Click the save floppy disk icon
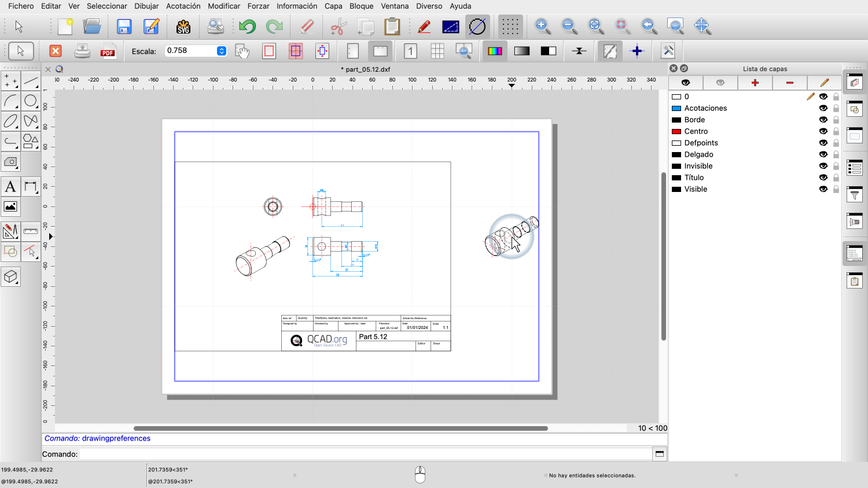Viewport: 868px width, 488px height. (x=124, y=27)
